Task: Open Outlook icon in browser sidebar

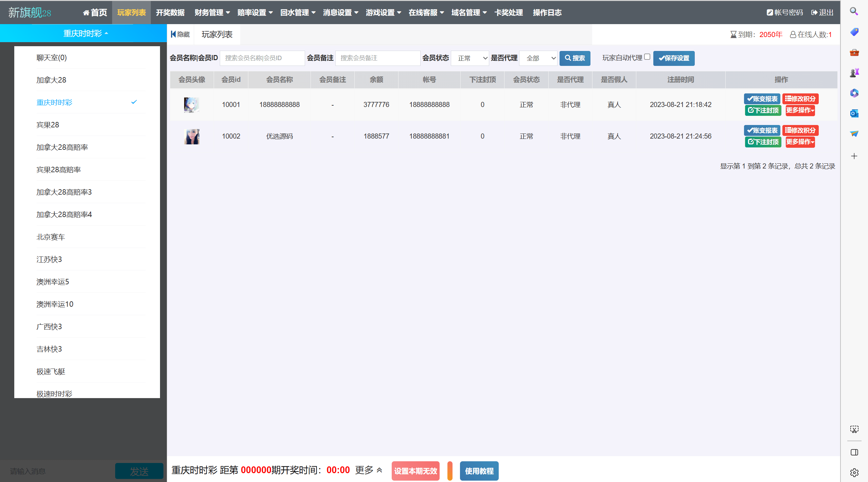Action: pos(854,113)
